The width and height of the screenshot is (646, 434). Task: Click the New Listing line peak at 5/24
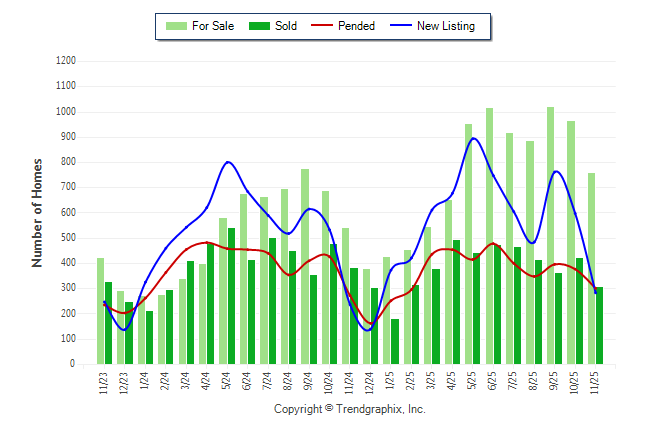click(228, 162)
